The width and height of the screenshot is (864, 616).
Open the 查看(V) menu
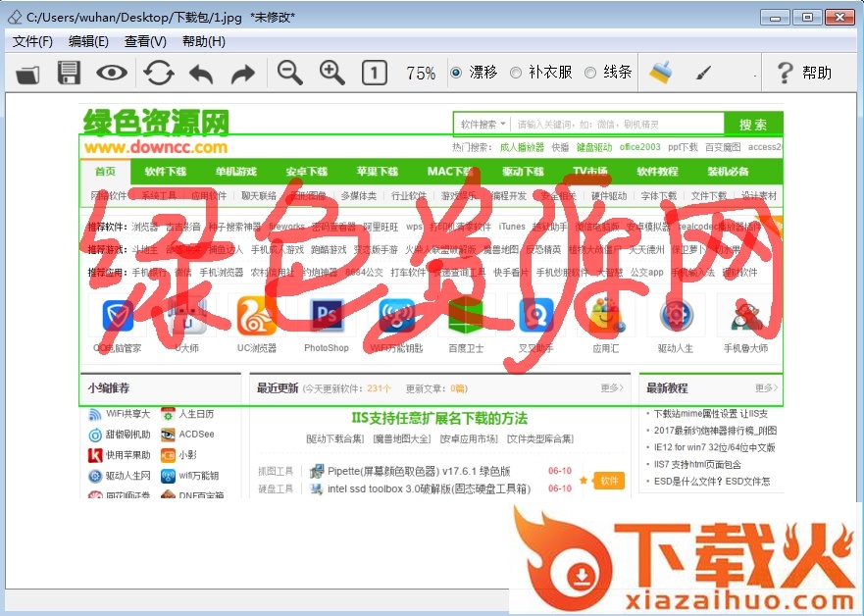coord(145,41)
